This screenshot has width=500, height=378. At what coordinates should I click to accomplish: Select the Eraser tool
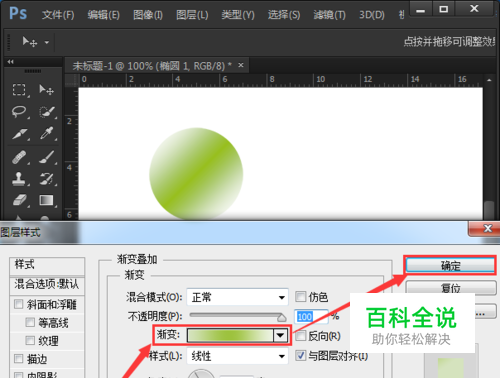(x=19, y=200)
